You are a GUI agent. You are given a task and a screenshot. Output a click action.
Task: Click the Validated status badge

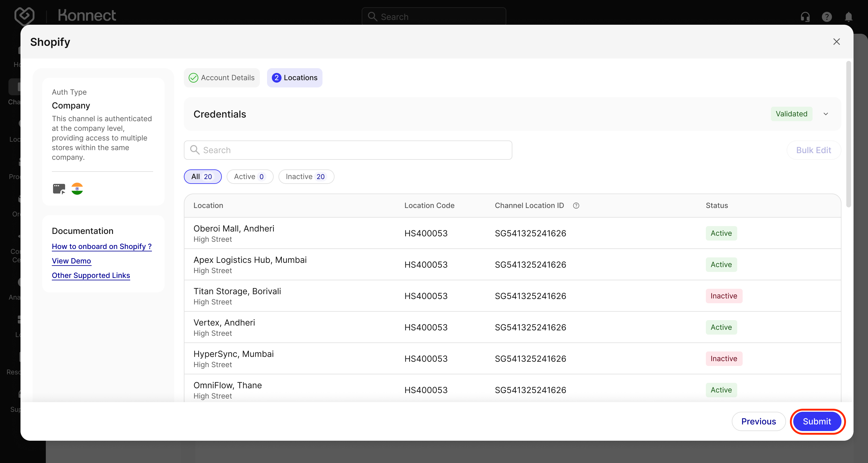[791, 114]
